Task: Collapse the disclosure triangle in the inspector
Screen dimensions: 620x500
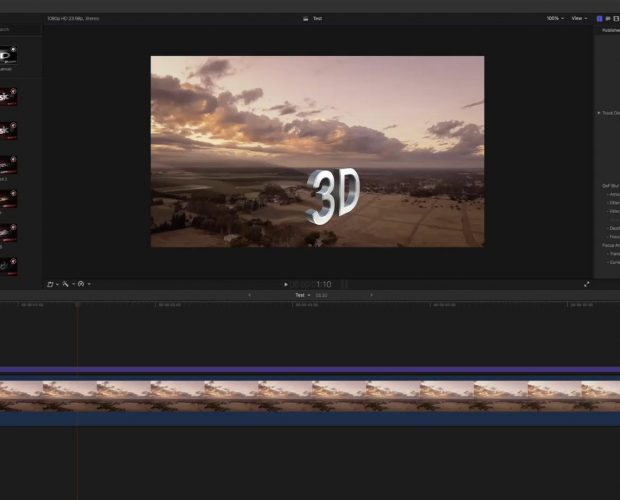Action: [599, 113]
